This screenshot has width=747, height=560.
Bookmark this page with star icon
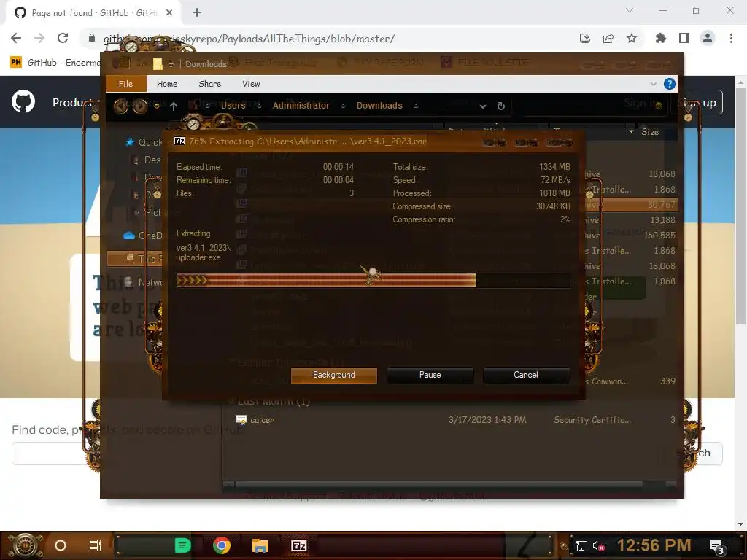click(632, 38)
